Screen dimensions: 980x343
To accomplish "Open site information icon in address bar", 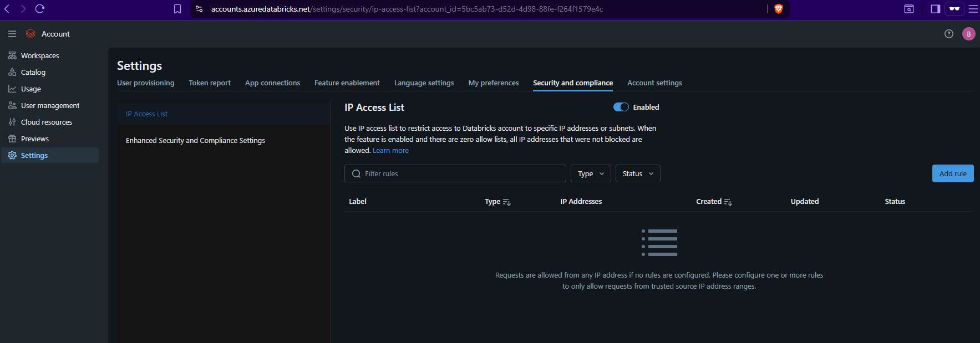I will pos(199,9).
